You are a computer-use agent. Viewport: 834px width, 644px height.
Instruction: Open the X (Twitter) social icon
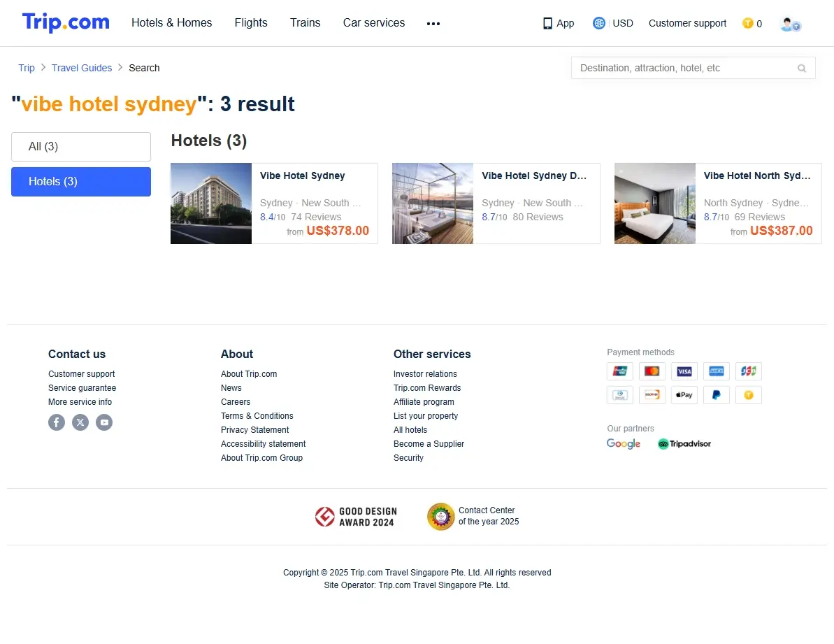[80, 422]
